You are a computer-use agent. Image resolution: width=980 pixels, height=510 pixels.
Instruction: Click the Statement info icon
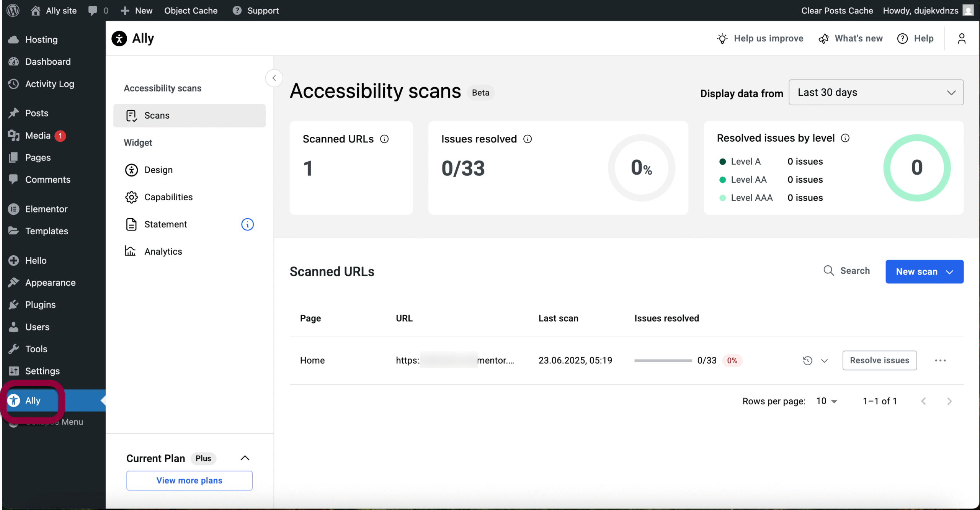tap(247, 224)
